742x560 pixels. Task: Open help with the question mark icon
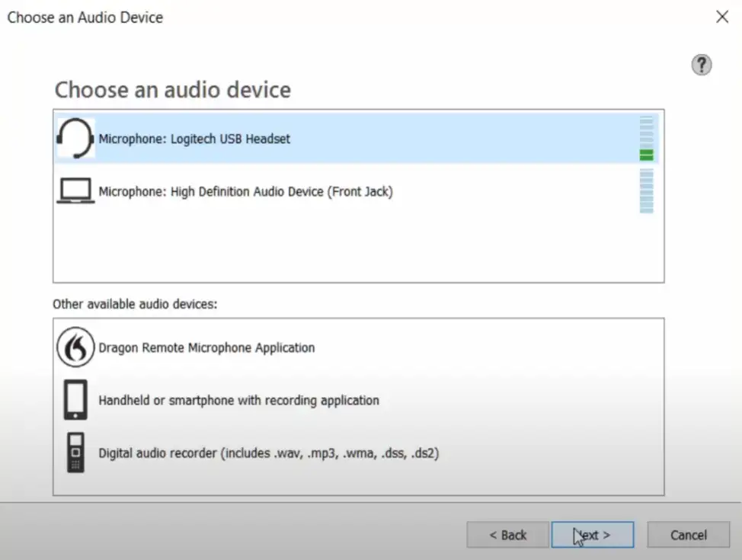(x=701, y=65)
